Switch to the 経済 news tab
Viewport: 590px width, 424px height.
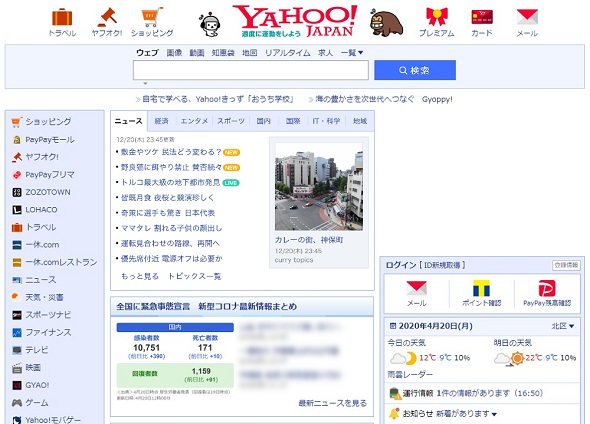161,121
